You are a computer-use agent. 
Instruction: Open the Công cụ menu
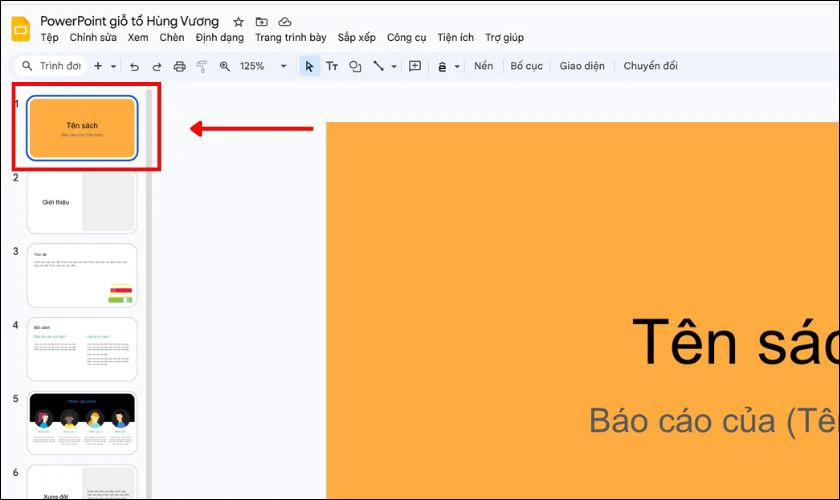coord(407,38)
